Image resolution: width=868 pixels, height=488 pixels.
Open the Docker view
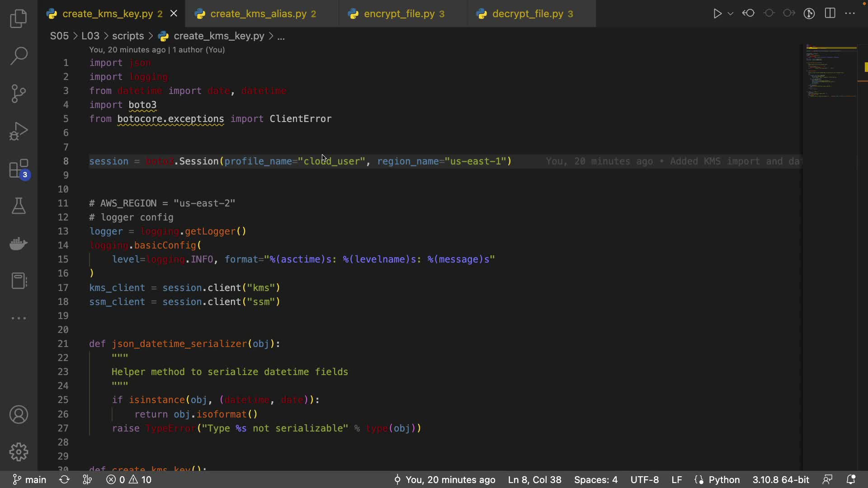tap(19, 244)
